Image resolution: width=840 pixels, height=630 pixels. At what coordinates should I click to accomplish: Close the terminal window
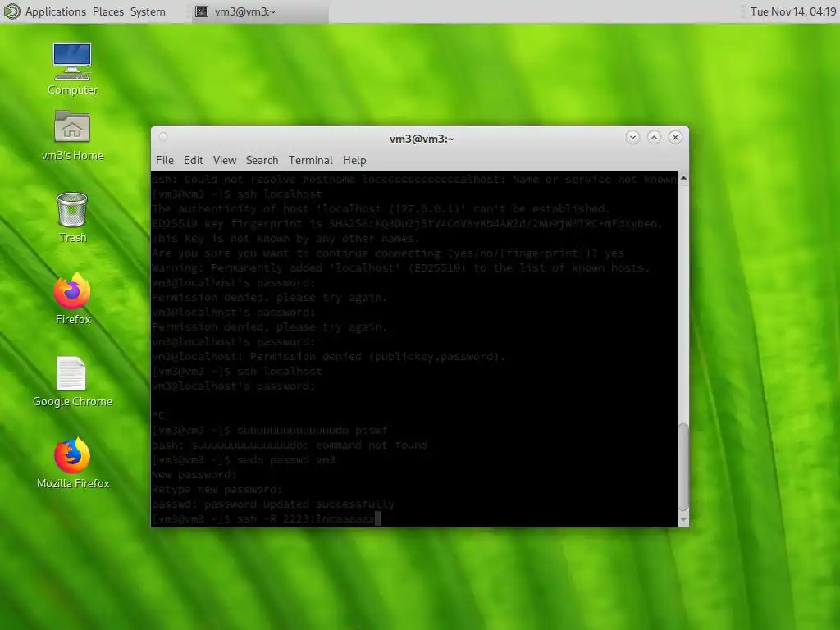coord(675,137)
